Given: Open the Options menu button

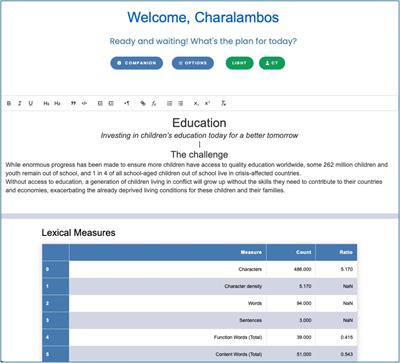Looking at the screenshot, I should [193, 63].
